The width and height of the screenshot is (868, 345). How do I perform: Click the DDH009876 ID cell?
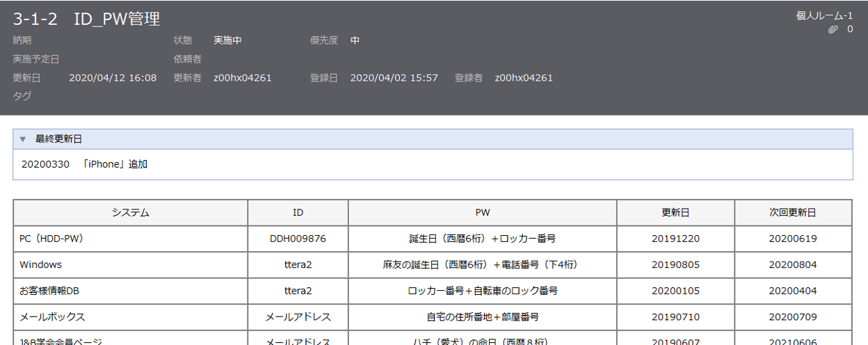pos(298,239)
